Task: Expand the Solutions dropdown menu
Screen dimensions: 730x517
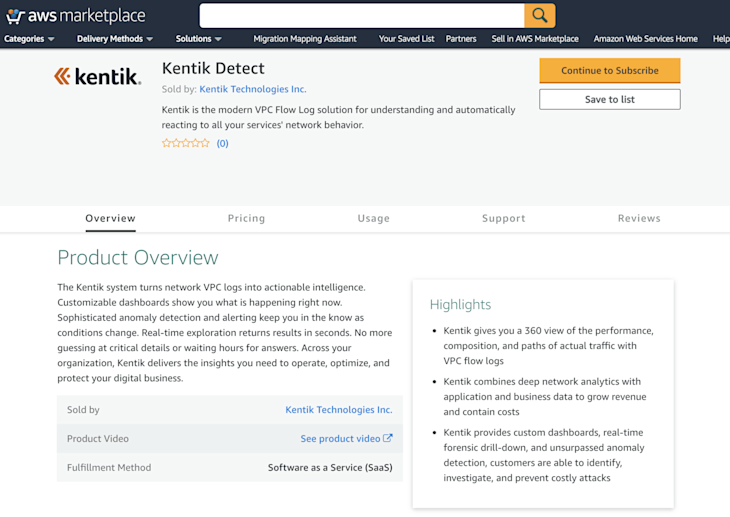Action: (198, 39)
